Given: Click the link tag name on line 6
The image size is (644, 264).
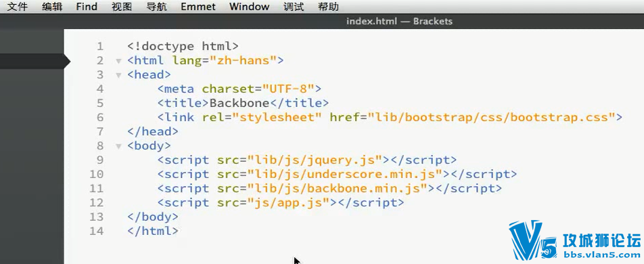Looking at the screenshot, I should click(179, 117).
